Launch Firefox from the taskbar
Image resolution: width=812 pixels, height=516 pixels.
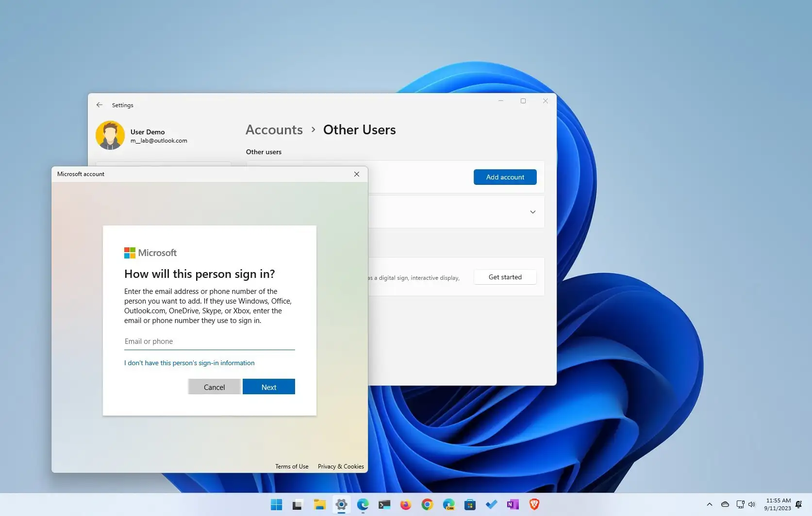coord(405,505)
